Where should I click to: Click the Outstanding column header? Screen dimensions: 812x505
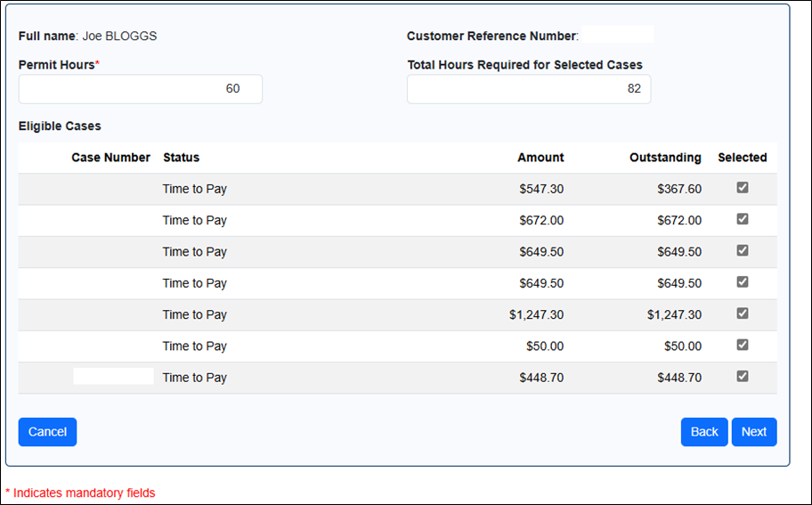click(x=665, y=158)
